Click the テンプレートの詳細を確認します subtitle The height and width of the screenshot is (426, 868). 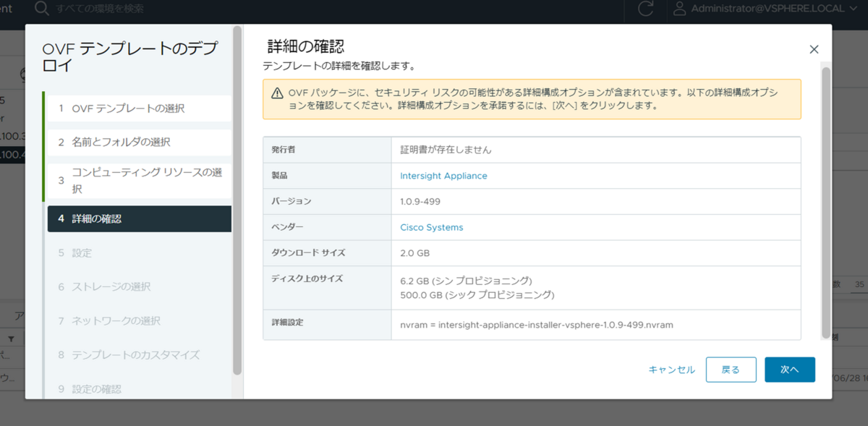coord(339,67)
